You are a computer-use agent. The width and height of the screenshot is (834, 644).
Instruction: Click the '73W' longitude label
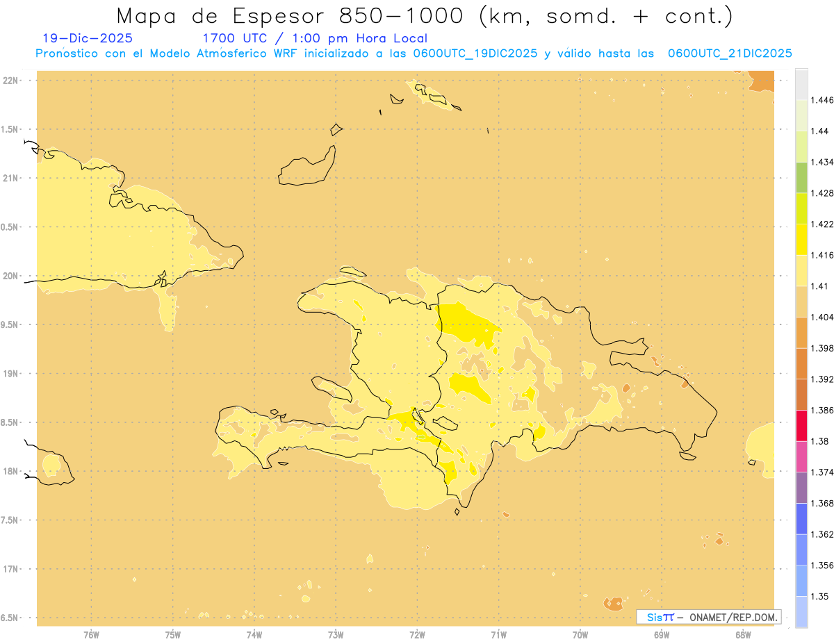point(336,636)
